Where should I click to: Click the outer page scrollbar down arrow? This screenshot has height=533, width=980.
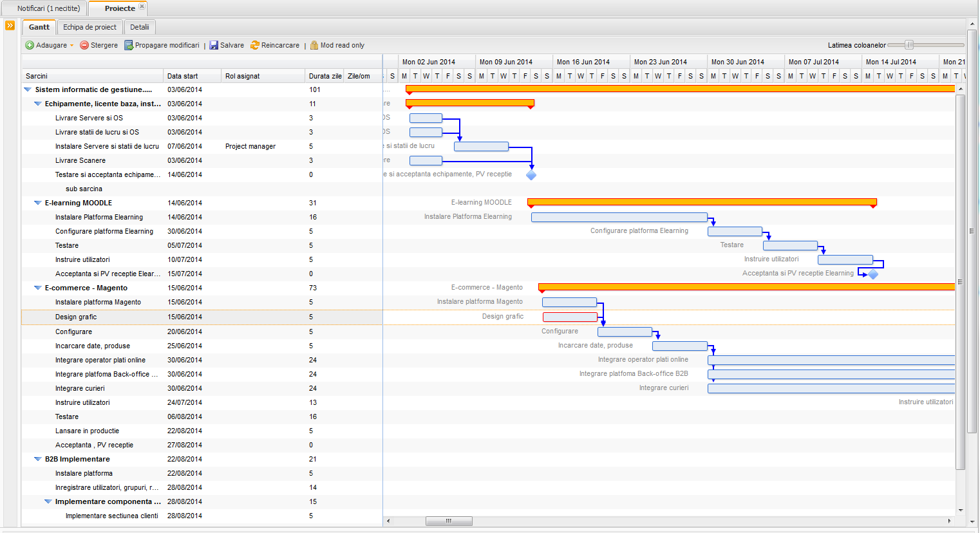click(972, 522)
